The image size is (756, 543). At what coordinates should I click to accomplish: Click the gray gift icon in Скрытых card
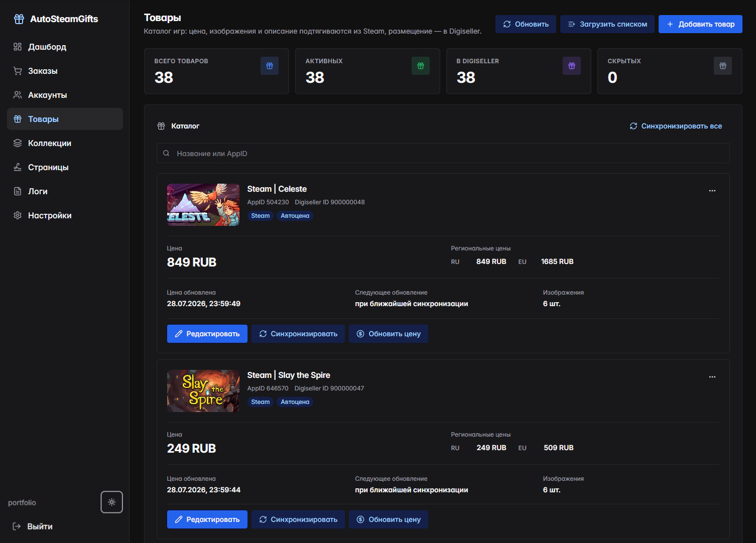(723, 66)
